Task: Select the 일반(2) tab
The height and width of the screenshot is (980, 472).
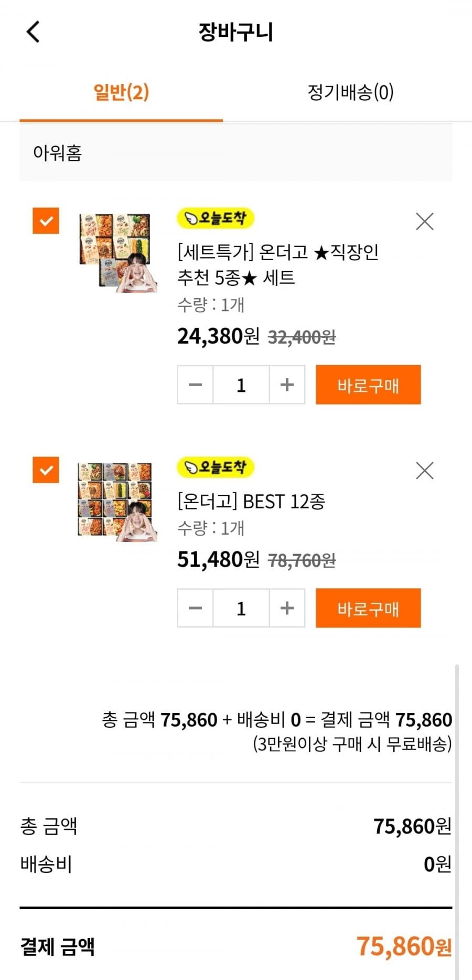Action: pyautogui.click(x=121, y=92)
